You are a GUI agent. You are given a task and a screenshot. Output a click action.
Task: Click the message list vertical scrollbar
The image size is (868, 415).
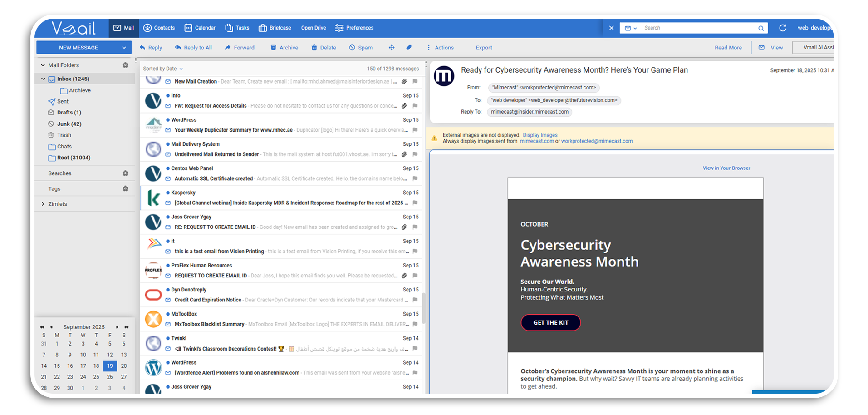[423, 309]
